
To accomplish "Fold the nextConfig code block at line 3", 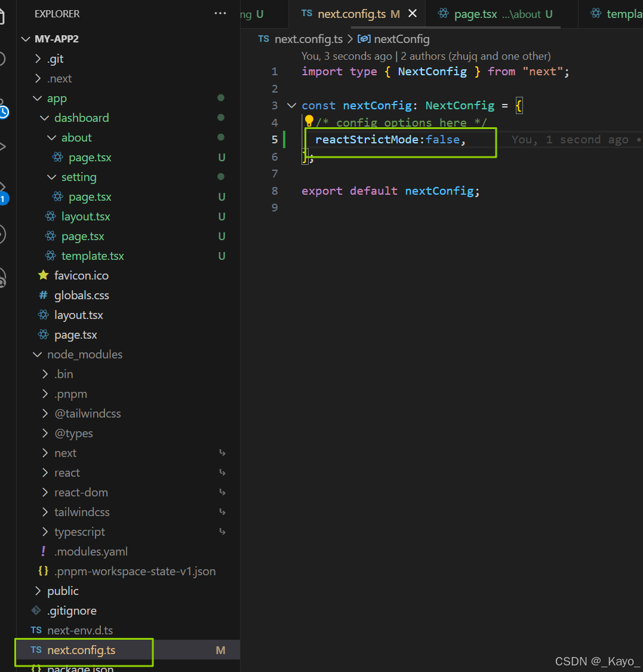I will pos(292,105).
